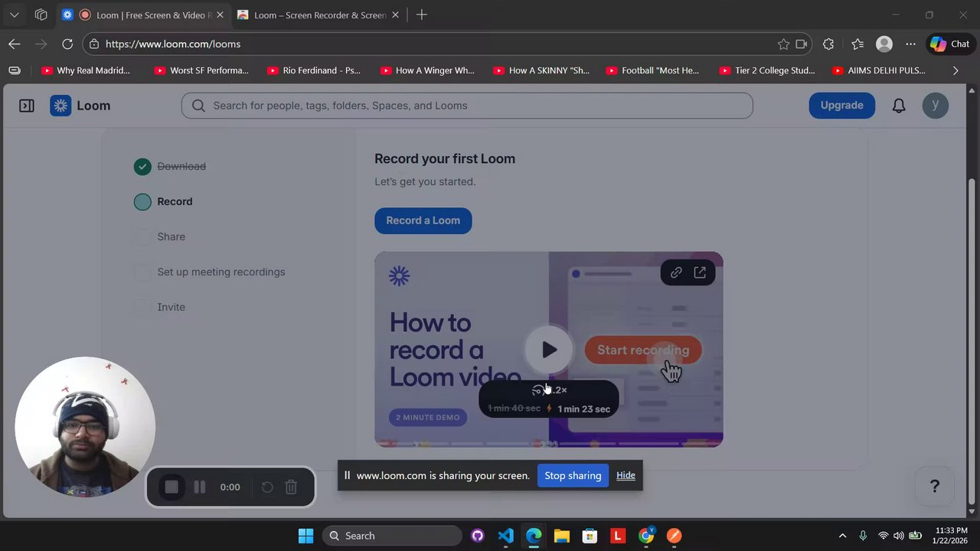Screen dimensions: 980x551
Task: Click the camera bubble of the presenter
Action: [x=85, y=427]
